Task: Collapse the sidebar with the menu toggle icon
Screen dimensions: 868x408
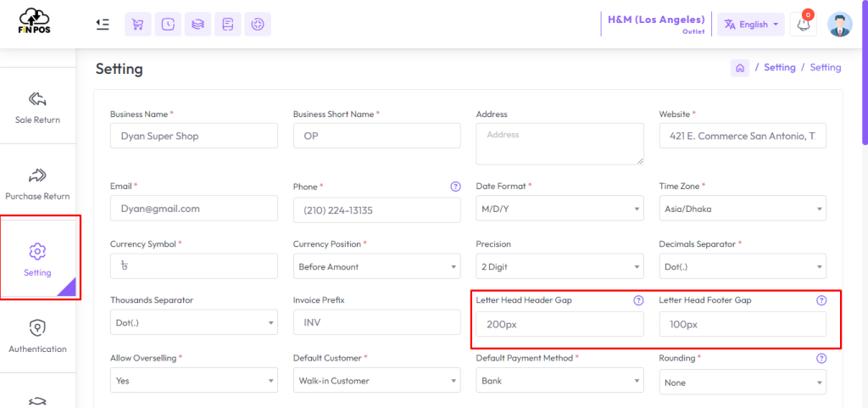Action: (x=103, y=25)
